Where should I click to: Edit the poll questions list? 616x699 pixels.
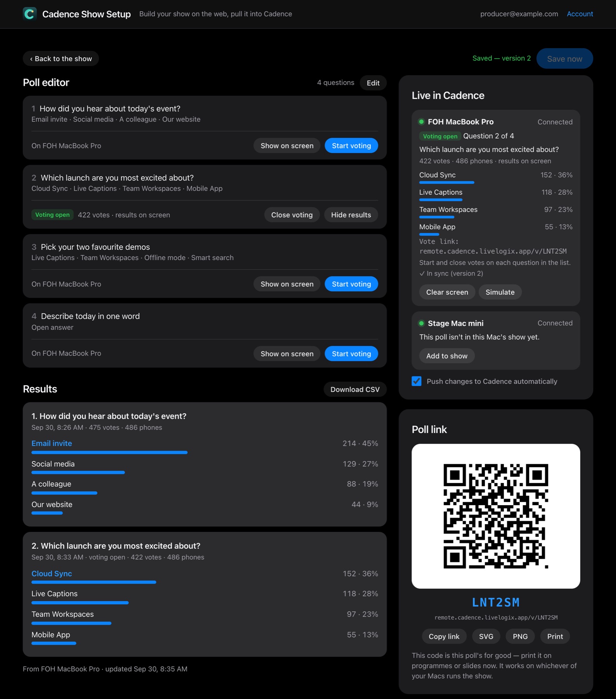click(373, 83)
